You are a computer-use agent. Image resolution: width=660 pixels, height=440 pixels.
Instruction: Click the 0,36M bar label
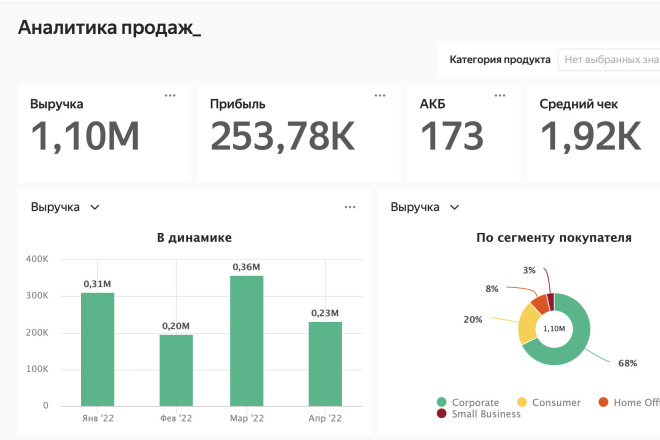[x=247, y=267]
